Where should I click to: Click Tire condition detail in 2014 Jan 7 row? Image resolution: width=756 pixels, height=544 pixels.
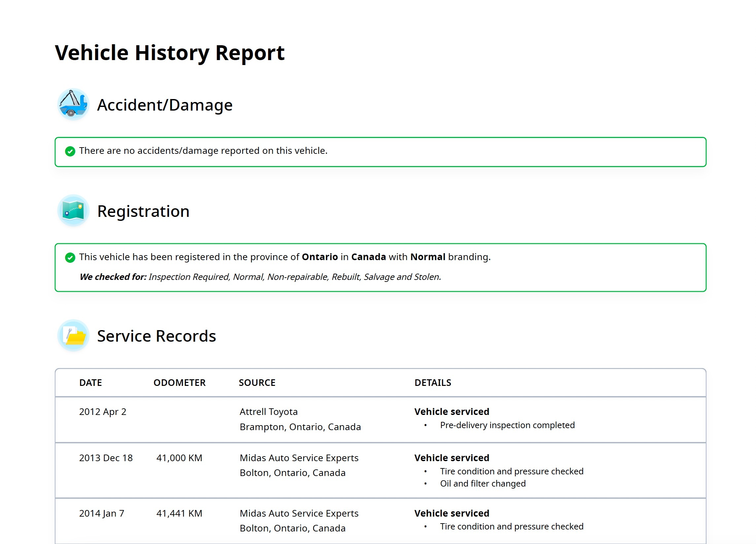[x=512, y=527]
